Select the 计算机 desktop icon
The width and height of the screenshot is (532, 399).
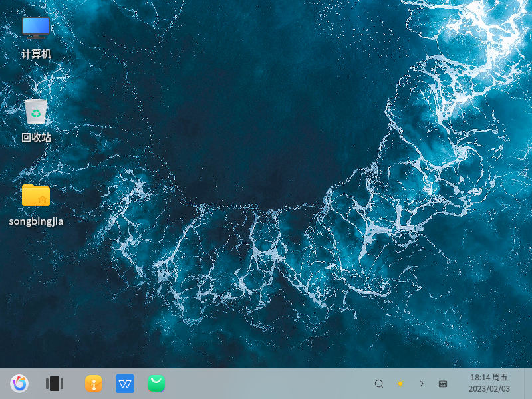tap(36, 27)
